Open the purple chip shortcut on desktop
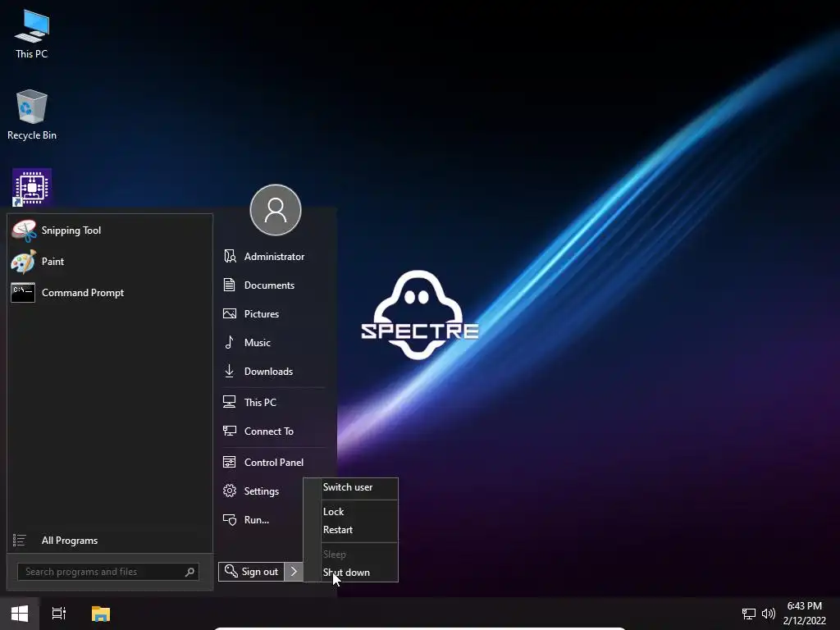 tap(32, 188)
